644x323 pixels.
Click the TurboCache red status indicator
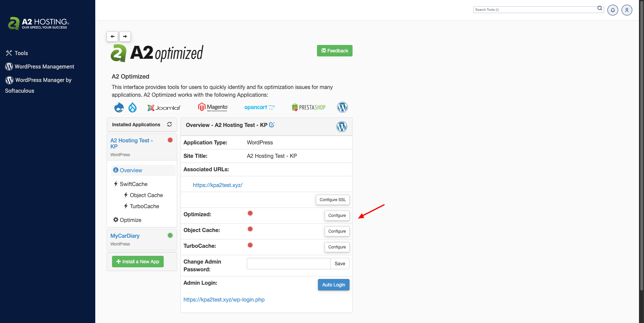[x=250, y=245]
